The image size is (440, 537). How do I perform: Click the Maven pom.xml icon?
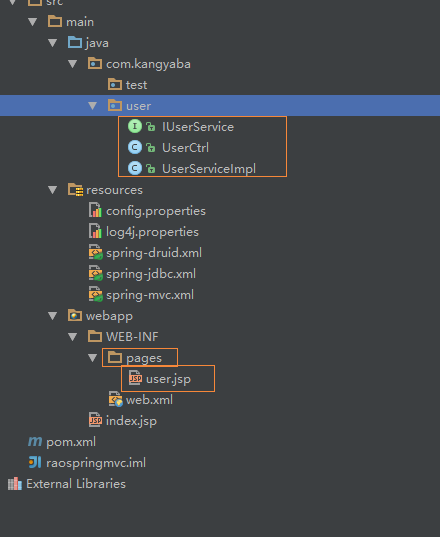point(35,441)
